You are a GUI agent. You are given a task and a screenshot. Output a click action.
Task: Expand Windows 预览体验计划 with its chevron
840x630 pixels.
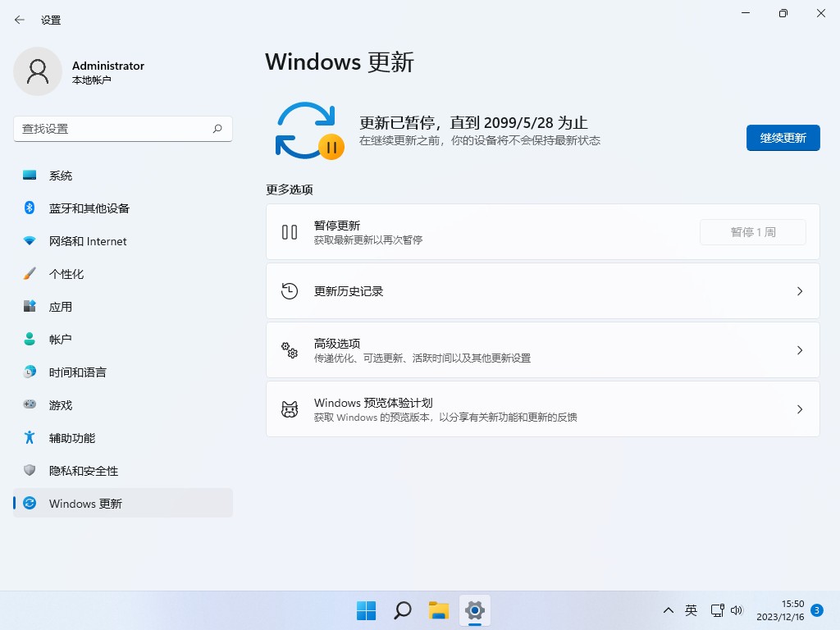[799, 409]
